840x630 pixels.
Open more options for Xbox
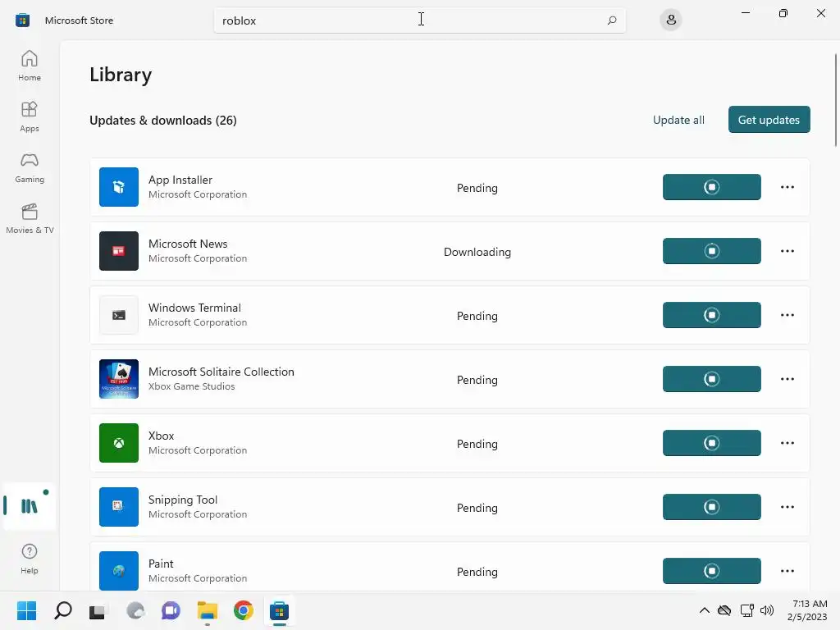(787, 443)
